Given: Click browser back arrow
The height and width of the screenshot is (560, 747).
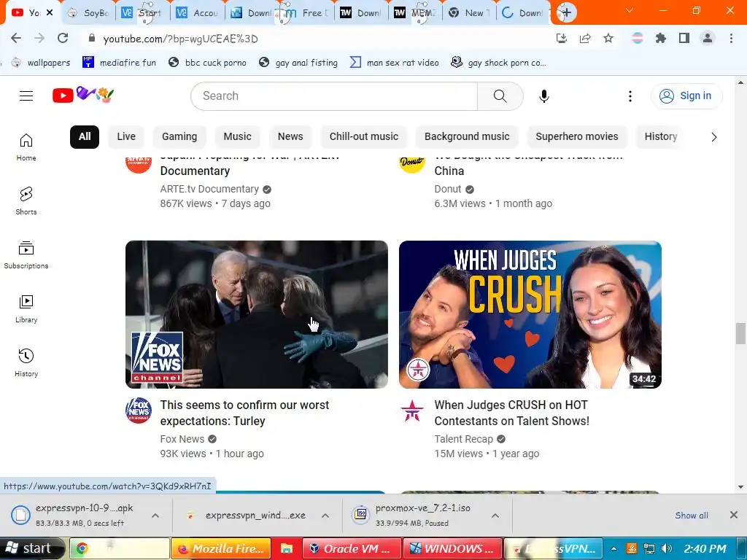Looking at the screenshot, I should [x=16, y=38].
